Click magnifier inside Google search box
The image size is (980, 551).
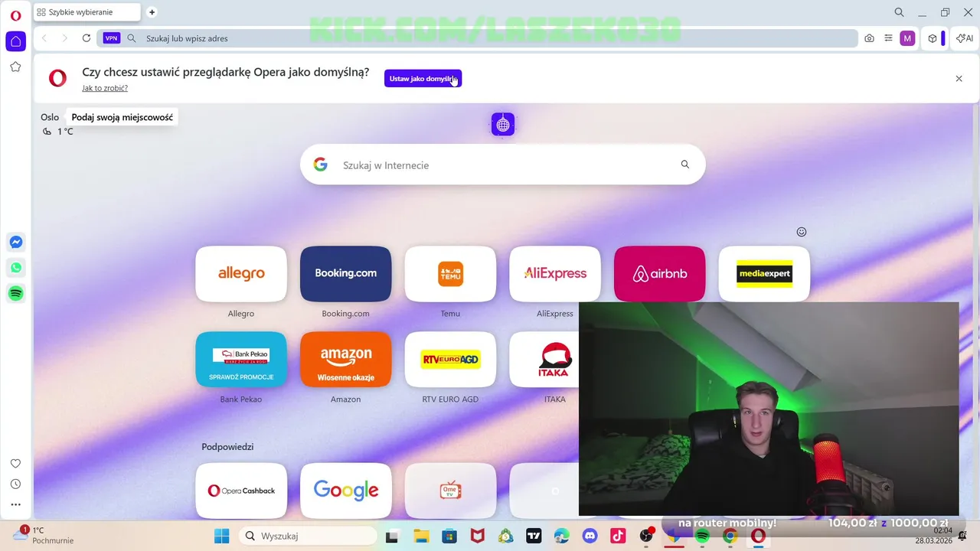point(685,165)
